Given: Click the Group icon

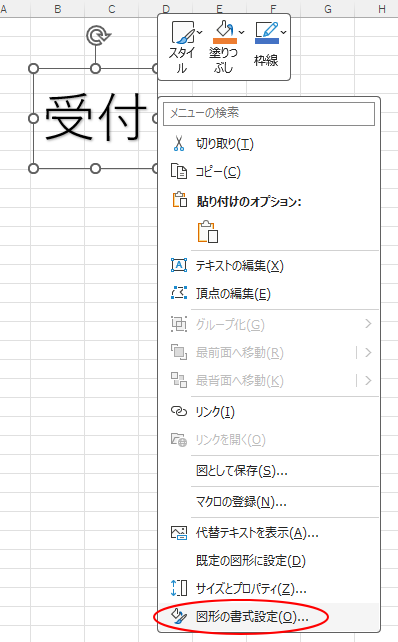Looking at the screenshot, I should [179, 324].
